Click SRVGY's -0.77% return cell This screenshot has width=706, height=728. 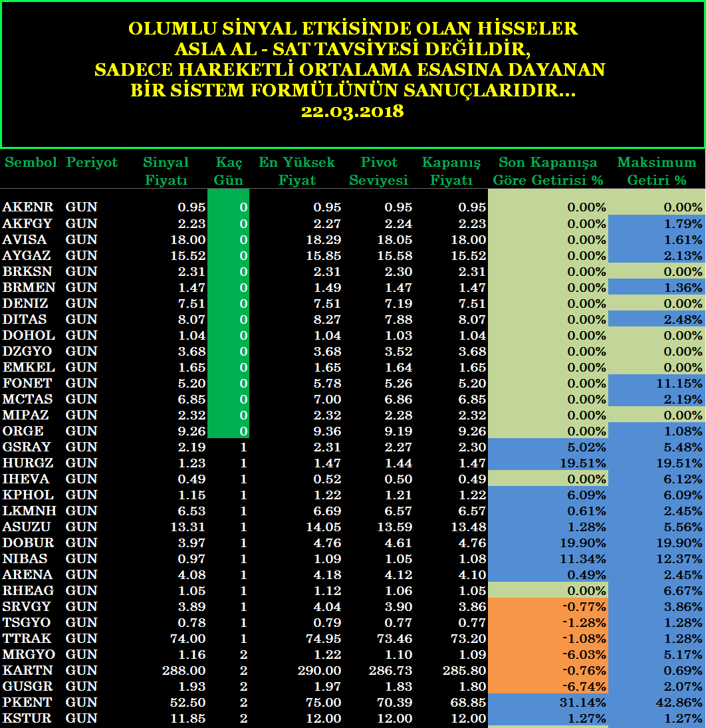pos(548,606)
